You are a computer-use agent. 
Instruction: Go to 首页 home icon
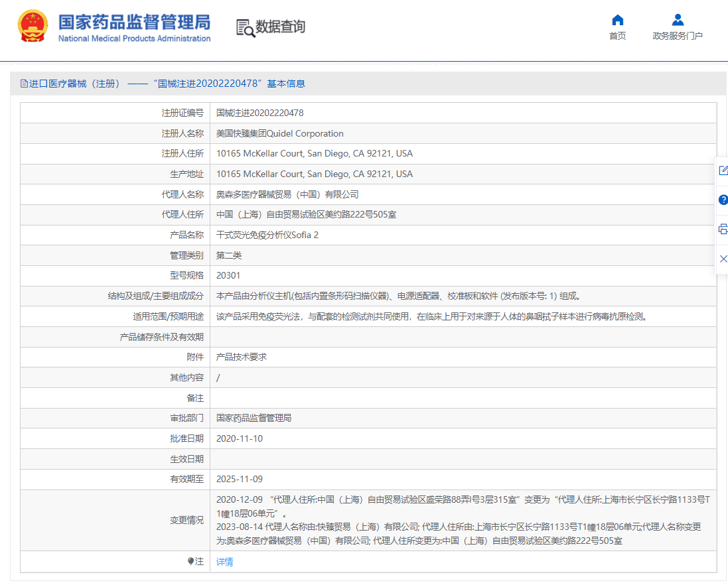point(617,20)
